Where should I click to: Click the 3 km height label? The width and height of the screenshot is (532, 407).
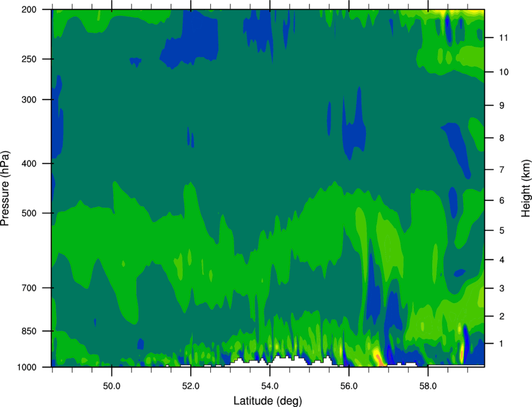pyautogui.click(x=501, y=289)
